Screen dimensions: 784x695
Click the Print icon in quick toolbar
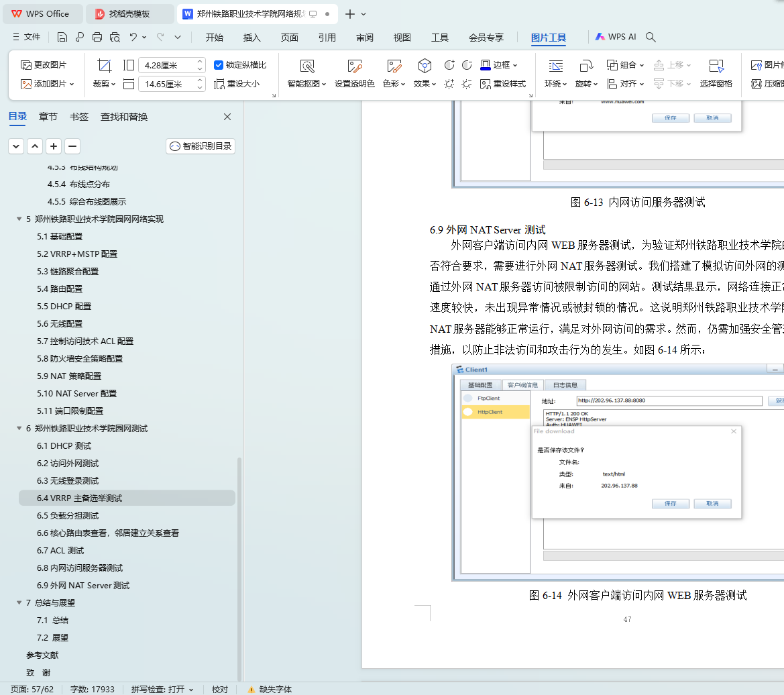[x=97, y=37]
